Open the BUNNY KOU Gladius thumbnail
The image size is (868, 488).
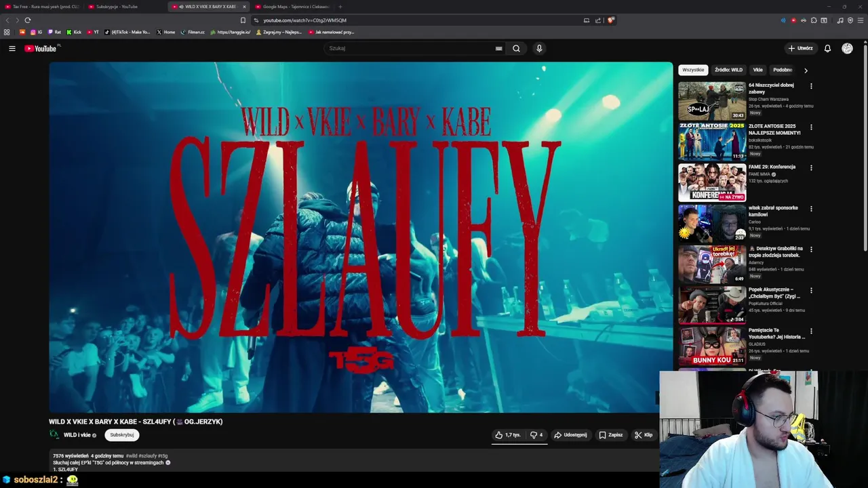click(x=712, y=346)
